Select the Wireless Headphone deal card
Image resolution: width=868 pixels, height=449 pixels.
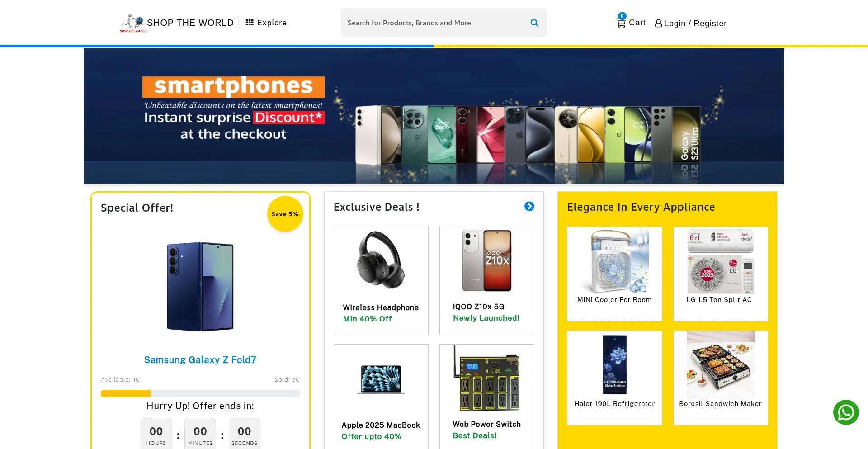point(381,281)
